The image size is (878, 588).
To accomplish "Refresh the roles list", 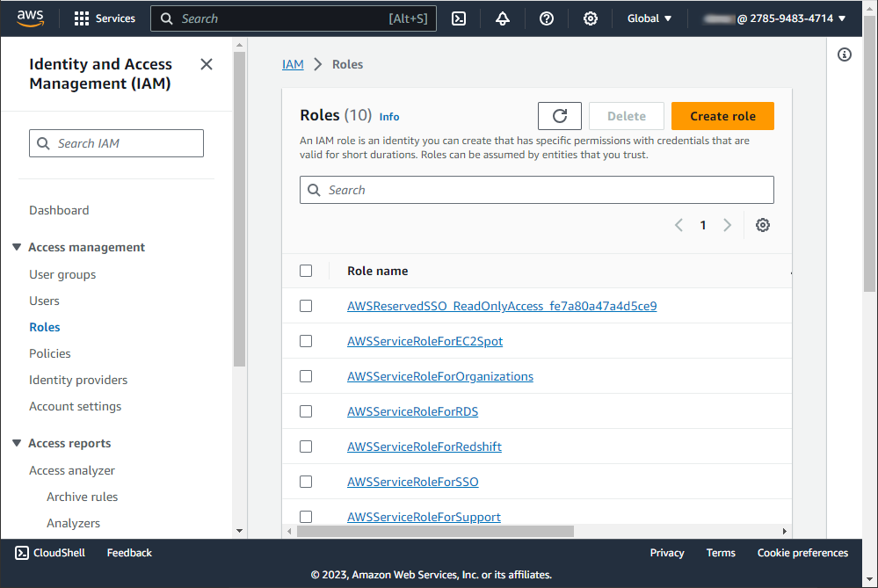I will (559, 116).
